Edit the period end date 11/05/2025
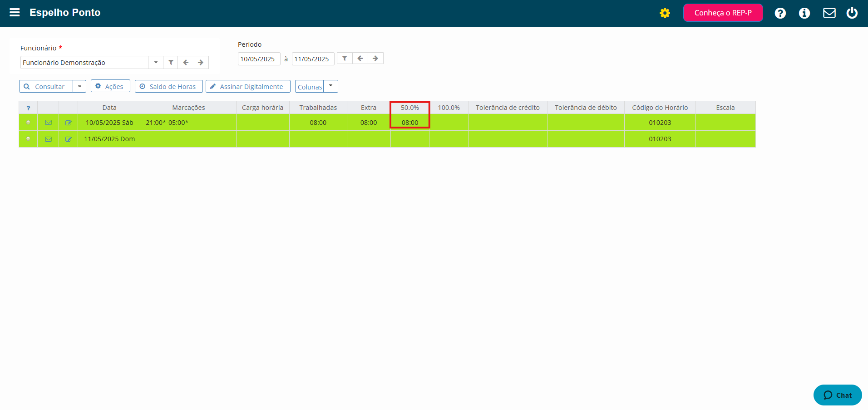Image resolution: width=868 pixels, height=410 pixels. point(313,59)
